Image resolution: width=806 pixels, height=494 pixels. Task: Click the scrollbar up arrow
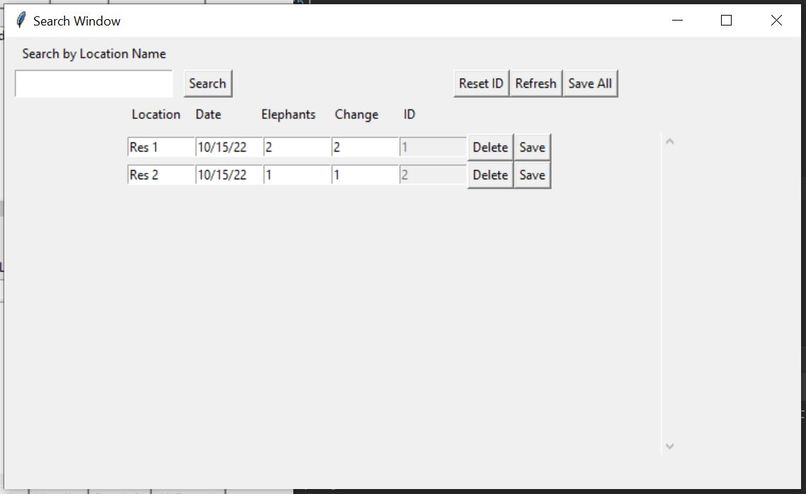tap(669, 141)
